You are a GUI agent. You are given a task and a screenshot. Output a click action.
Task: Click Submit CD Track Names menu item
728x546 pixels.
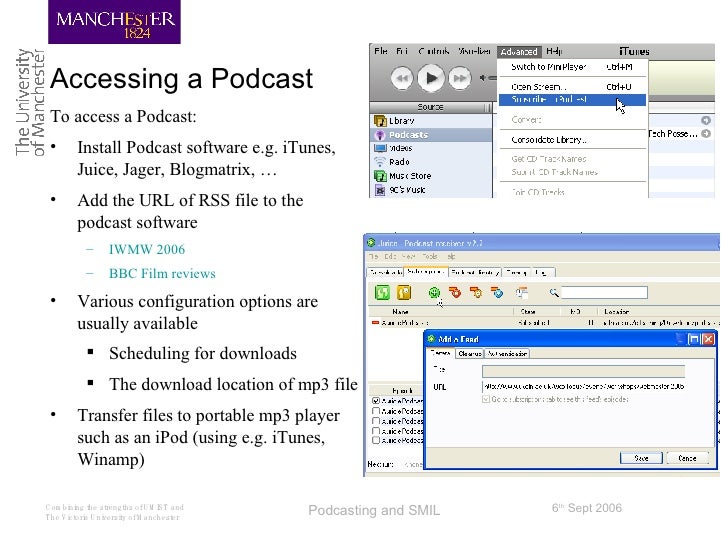[572, 172]
